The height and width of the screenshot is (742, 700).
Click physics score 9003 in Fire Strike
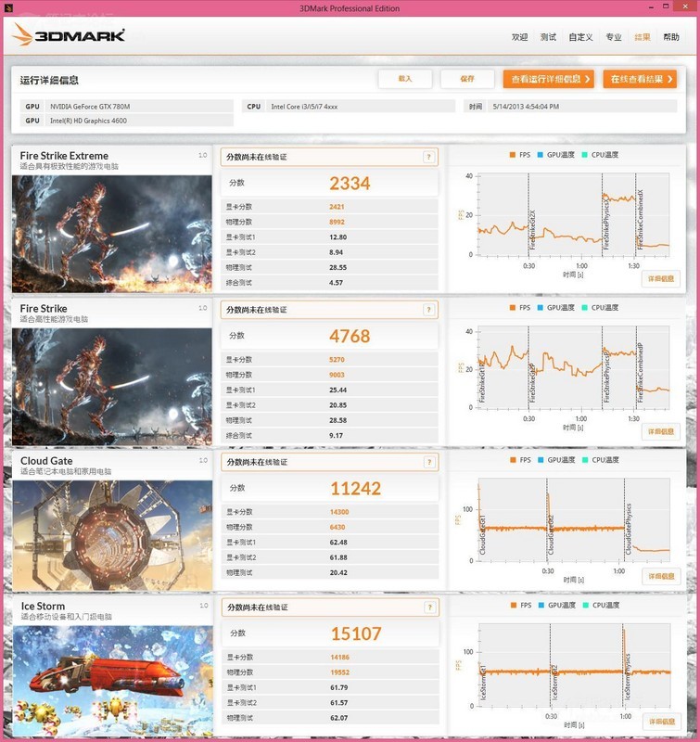point(337,375)
